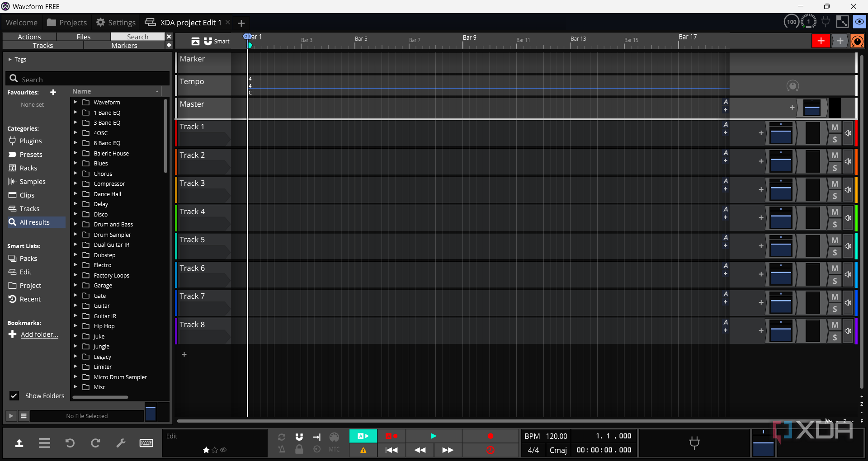Expand the Waveform folder in the browser
The image size is (868, 461).
tap(75, 102)
